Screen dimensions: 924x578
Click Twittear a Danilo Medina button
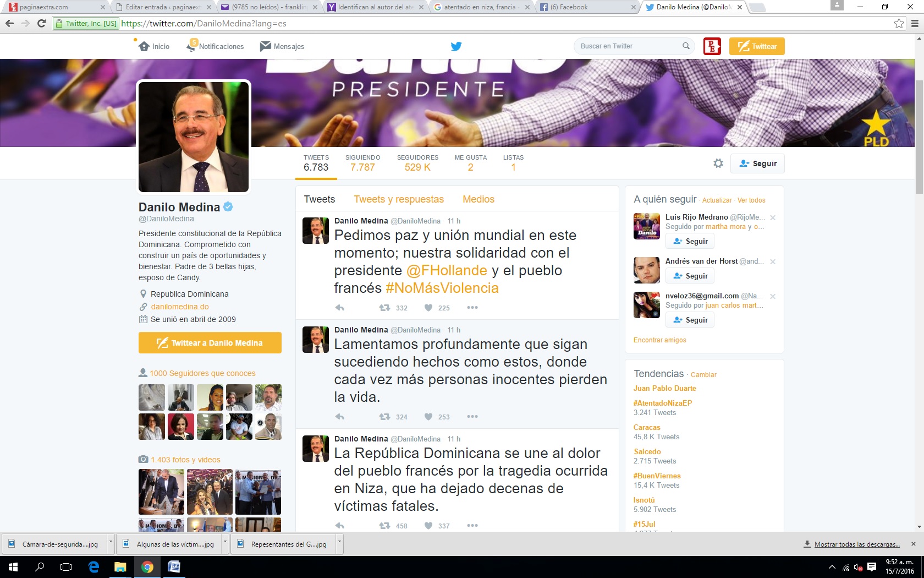click(x=210, y=343)
